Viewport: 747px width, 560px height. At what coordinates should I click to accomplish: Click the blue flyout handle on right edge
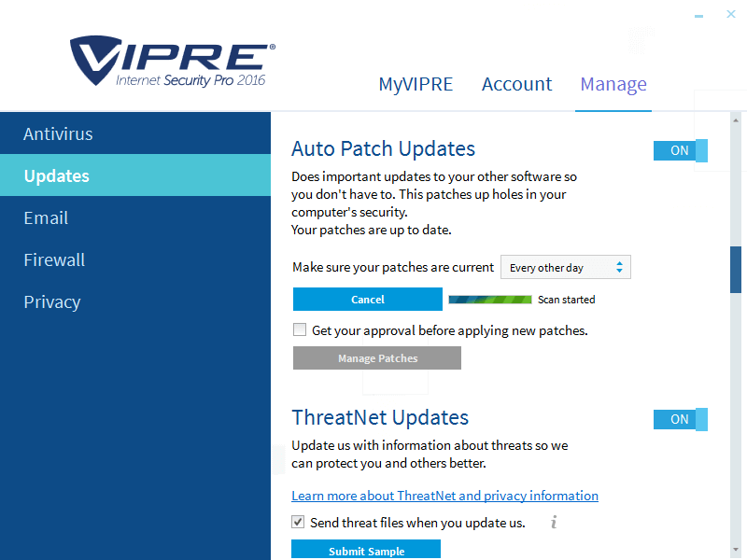pos(737,269)
